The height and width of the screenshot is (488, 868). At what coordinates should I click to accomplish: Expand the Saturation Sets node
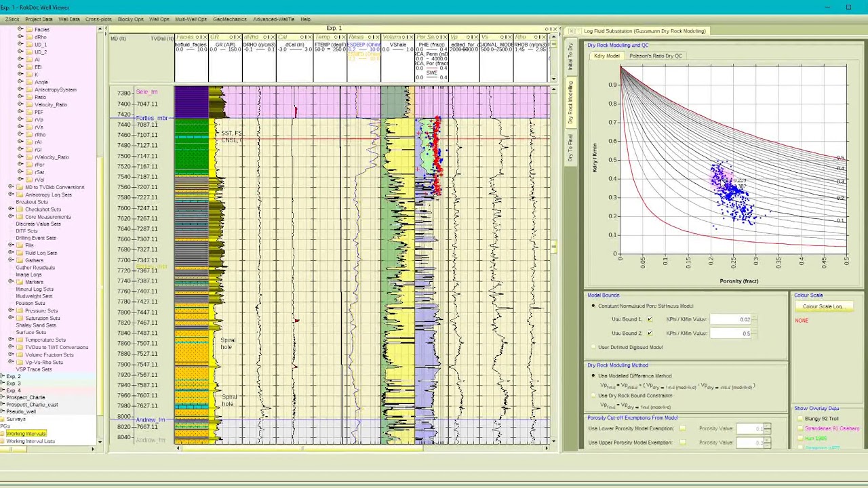11,318
